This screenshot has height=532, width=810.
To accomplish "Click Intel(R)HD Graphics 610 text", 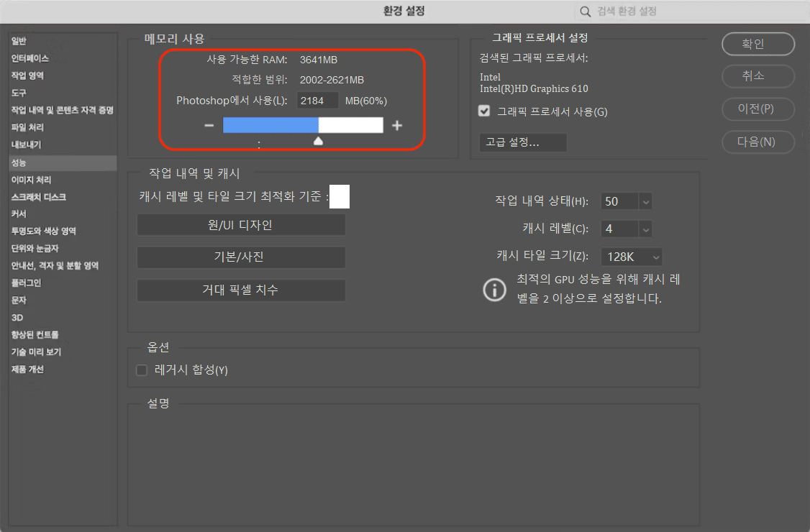I will 534,89.
